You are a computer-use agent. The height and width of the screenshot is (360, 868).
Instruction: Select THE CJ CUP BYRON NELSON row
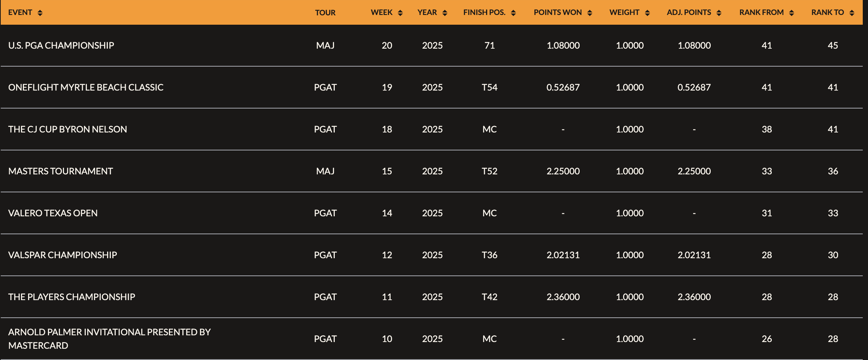tap(431, 129)
